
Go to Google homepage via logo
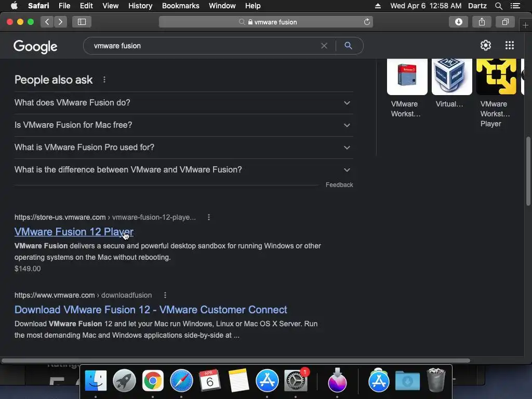click(35, 46)
